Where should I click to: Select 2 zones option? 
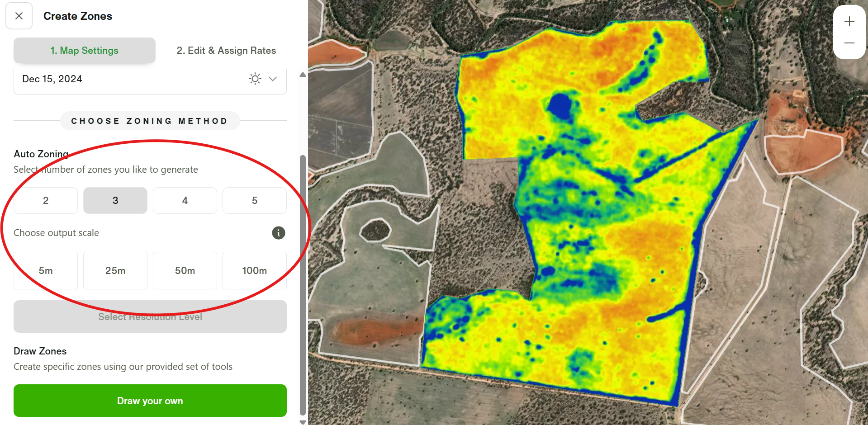[x=46, y=200]
